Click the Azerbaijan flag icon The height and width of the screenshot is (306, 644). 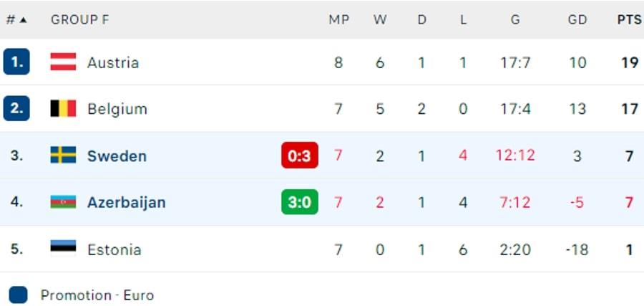click(x=63, y=202)
